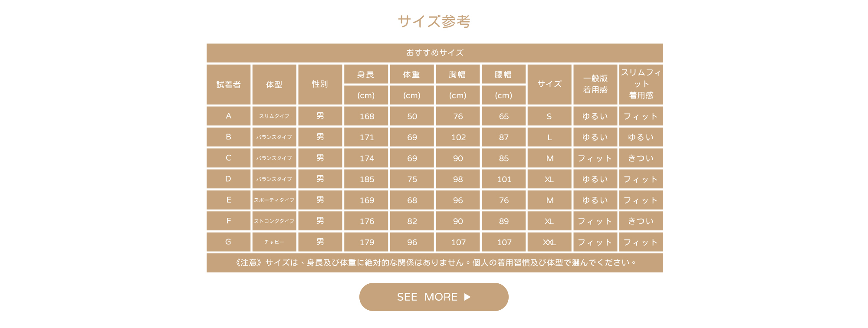Click the スリムタイプ body type cell

[x=274, y=116]
